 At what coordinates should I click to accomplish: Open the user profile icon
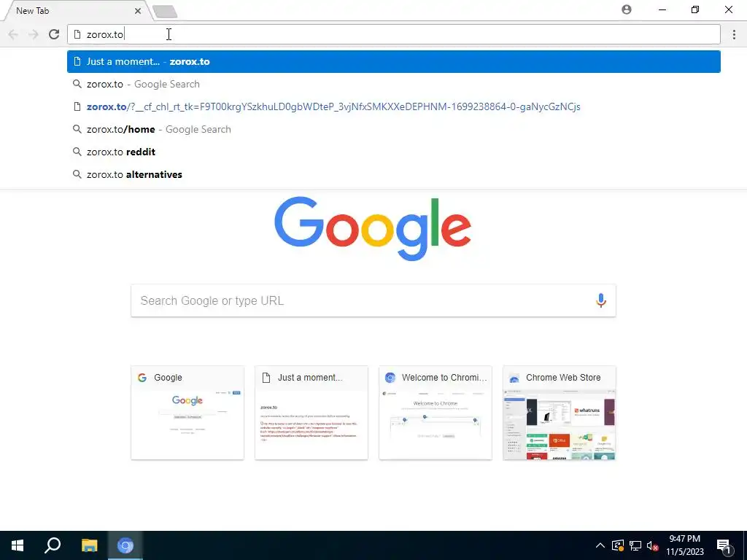click(x=627, y=9)
